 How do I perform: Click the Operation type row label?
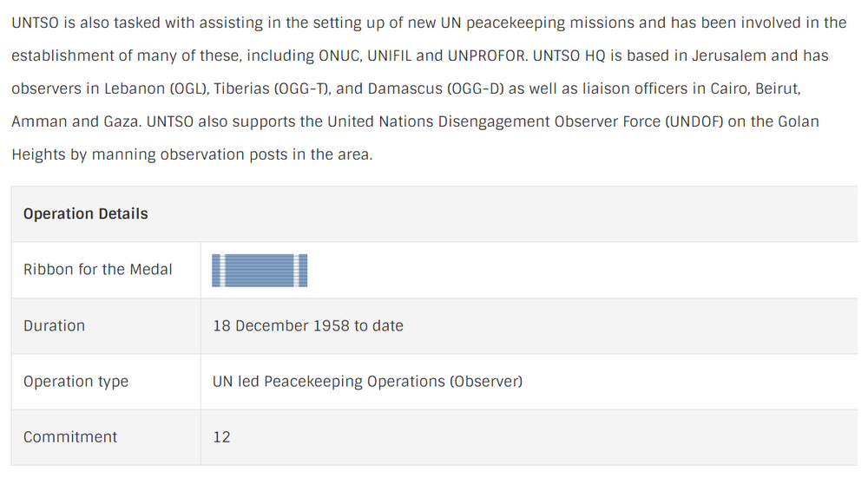point(76,382)
